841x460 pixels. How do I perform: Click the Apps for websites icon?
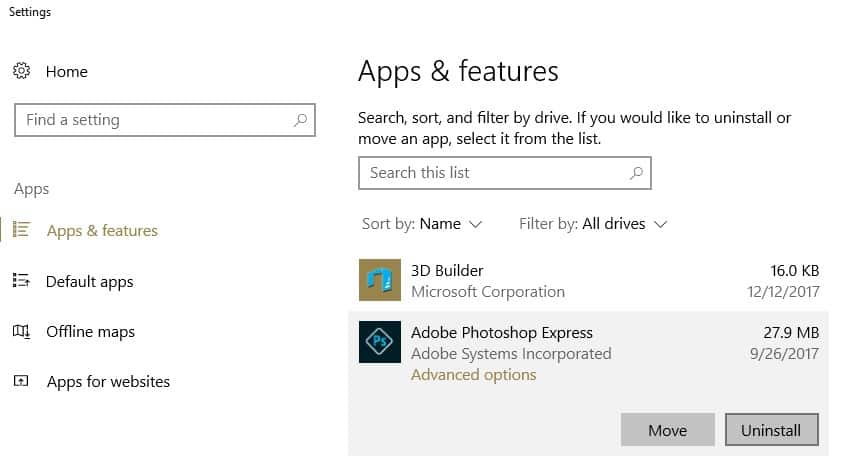(21, 381)
